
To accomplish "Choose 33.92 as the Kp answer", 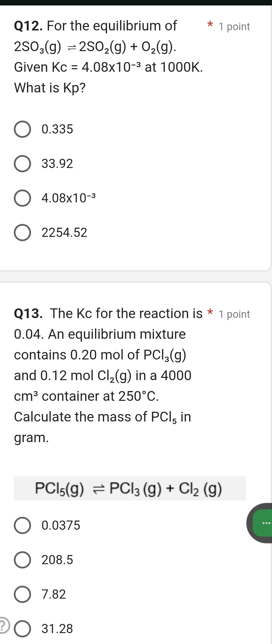I will click(22, 164).
